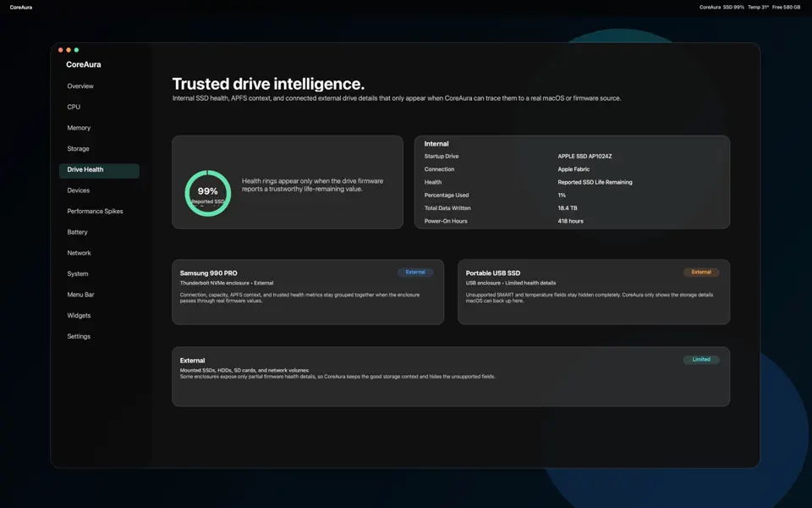The height and width of the screenshot is (508, 812).
Task: Click the orange External badge on Portable USB SSD
Action: (701, 272)
